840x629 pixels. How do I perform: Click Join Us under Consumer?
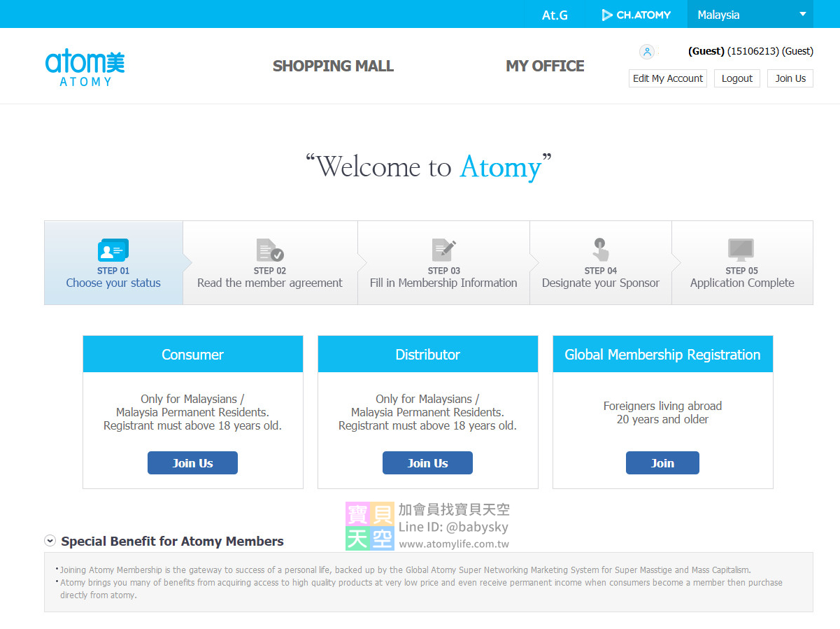[x=192, y=463]
